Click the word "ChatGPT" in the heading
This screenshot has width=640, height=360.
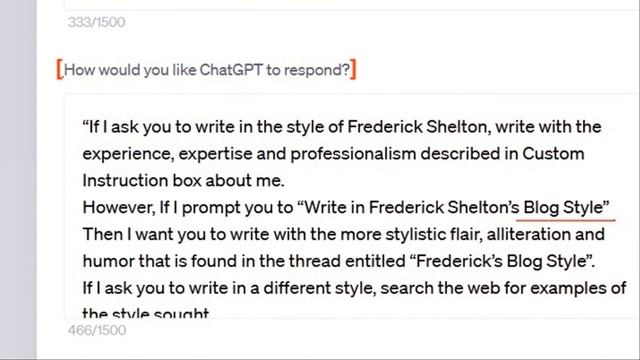[x=231, y=70]
